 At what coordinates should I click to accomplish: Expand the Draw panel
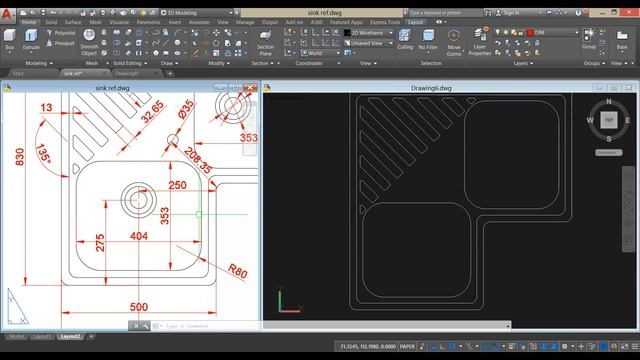[169, 63]
